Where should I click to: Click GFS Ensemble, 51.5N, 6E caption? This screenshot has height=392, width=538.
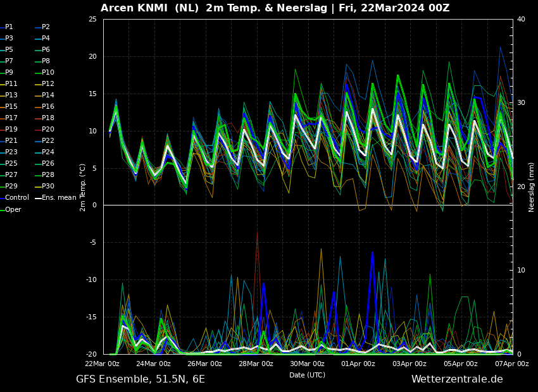[141, 379]
